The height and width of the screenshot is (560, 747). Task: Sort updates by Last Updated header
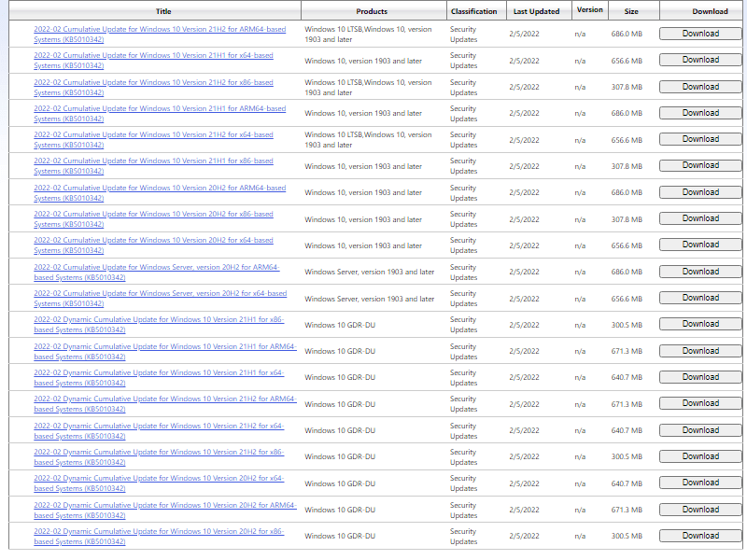click(536, 11)
